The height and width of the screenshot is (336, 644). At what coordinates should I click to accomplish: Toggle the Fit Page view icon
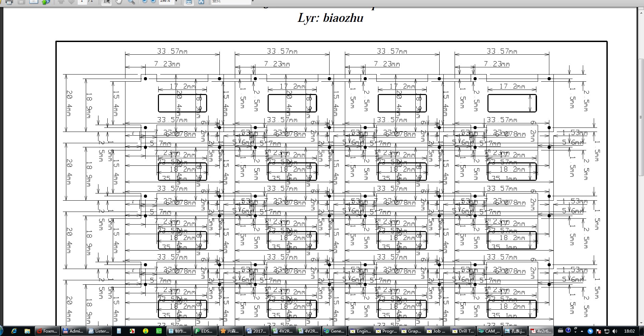point(201,2)
